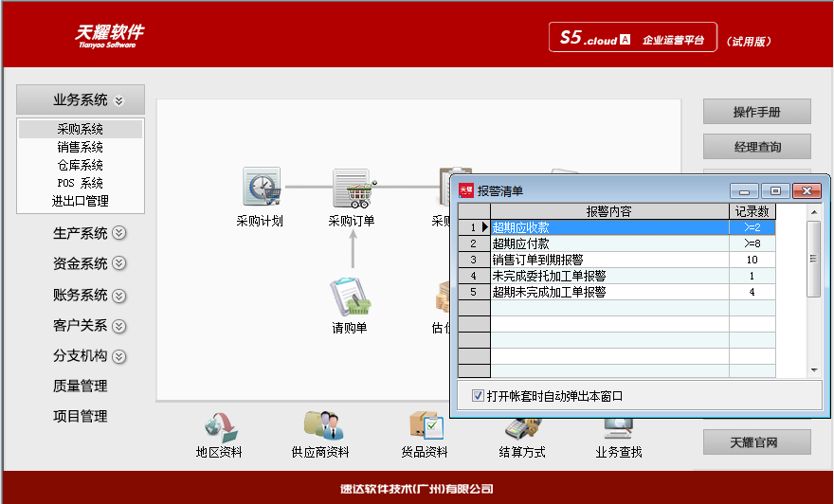Open the 结算方式 settlement method icon
The image size is (834, 504).
click(522, 429)
